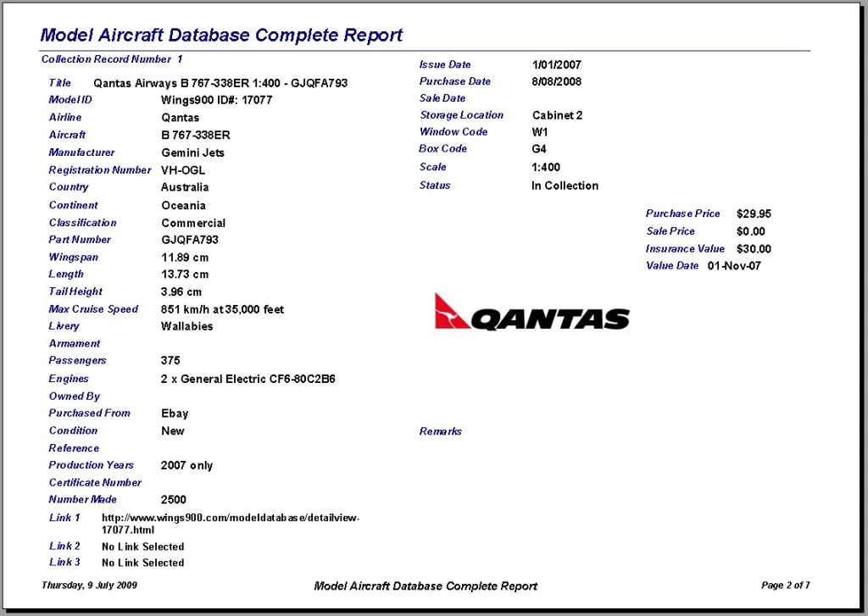Select the Insurance Value amount $30.00
The height and width of the screenshot is (616, 868).
[x=754, y=249]
